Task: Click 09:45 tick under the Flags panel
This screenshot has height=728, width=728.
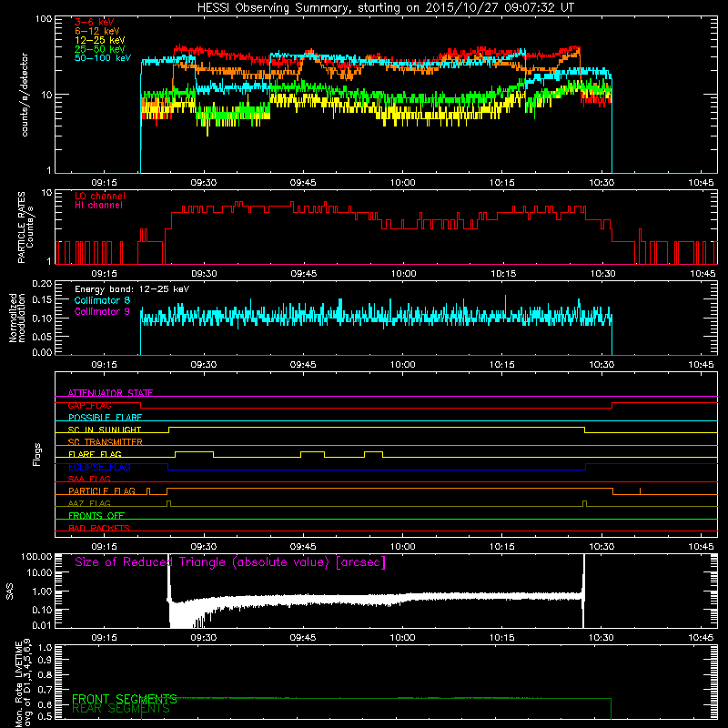Action: coord(303,547)
